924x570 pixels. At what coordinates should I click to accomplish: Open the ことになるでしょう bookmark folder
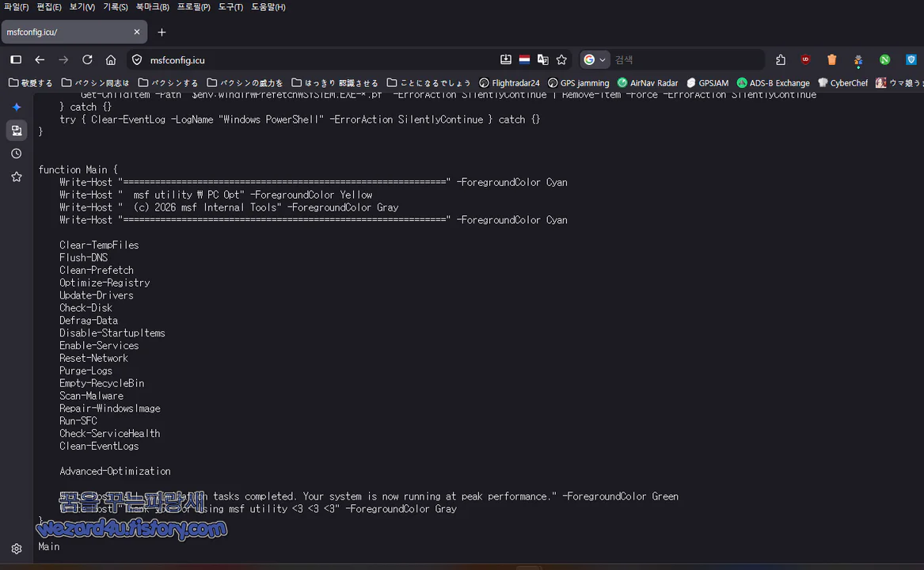[x=429, y=83]
